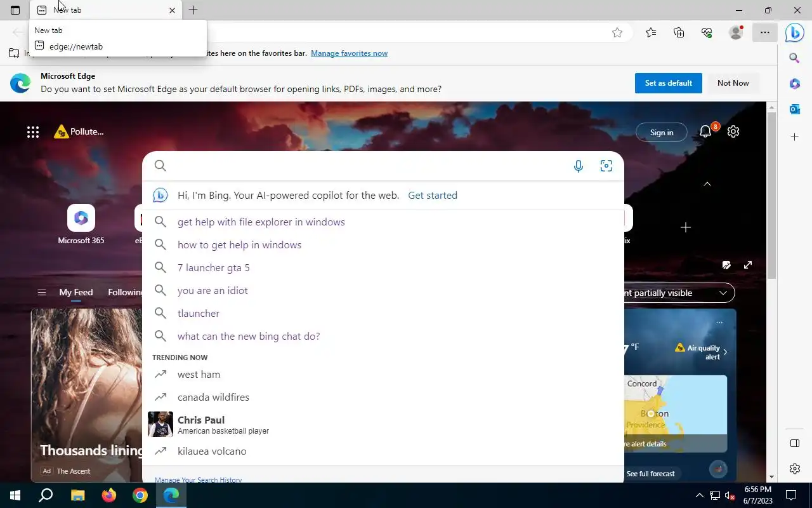Image resolution: width=812 pixels, height=508 pixels.
Task: Open Browser essentials heart icon
Action: click(x=707, y=33)
